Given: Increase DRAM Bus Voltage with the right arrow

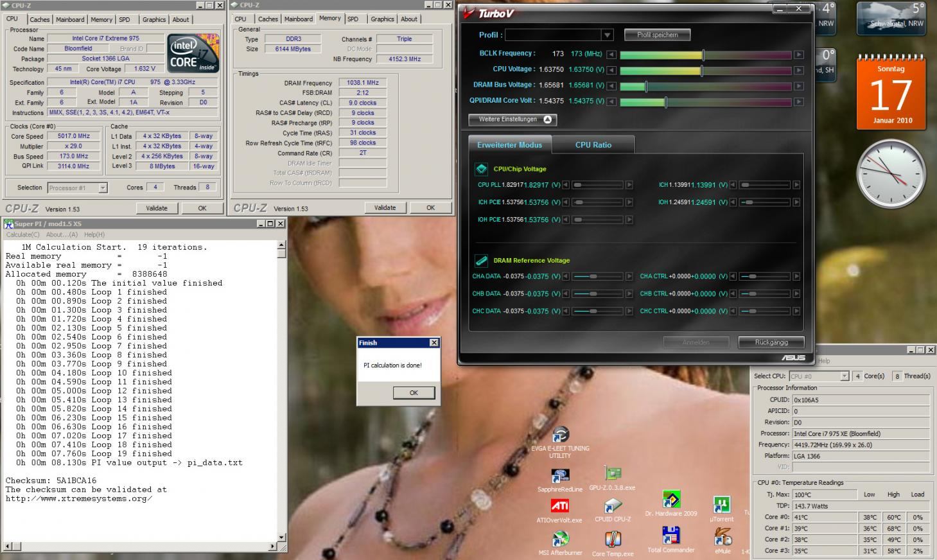Looking at the screenshot, I should point(799,86).
